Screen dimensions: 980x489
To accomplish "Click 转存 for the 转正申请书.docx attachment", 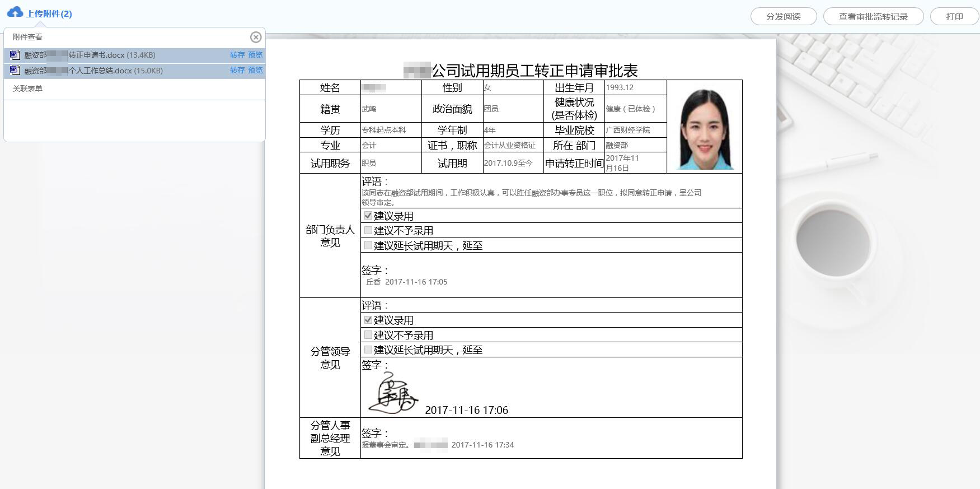I will pyautogui.click(x=237, y=55).
